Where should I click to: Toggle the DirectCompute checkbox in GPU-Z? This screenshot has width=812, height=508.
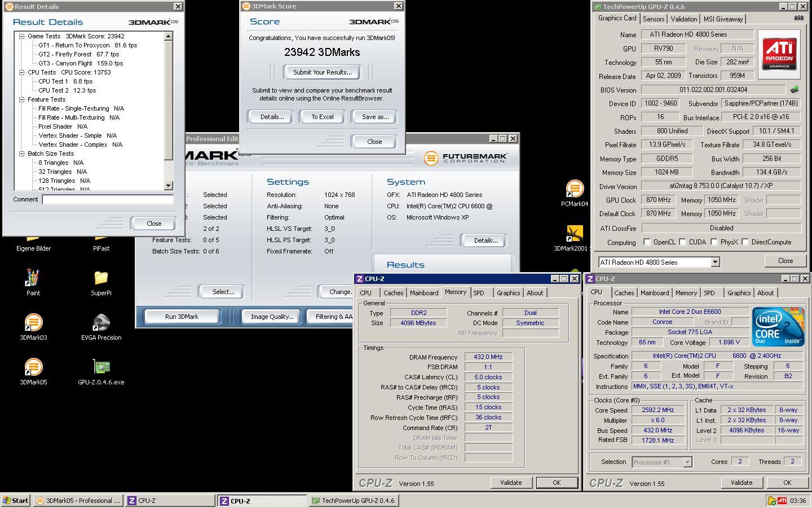(x=745, y=242)
